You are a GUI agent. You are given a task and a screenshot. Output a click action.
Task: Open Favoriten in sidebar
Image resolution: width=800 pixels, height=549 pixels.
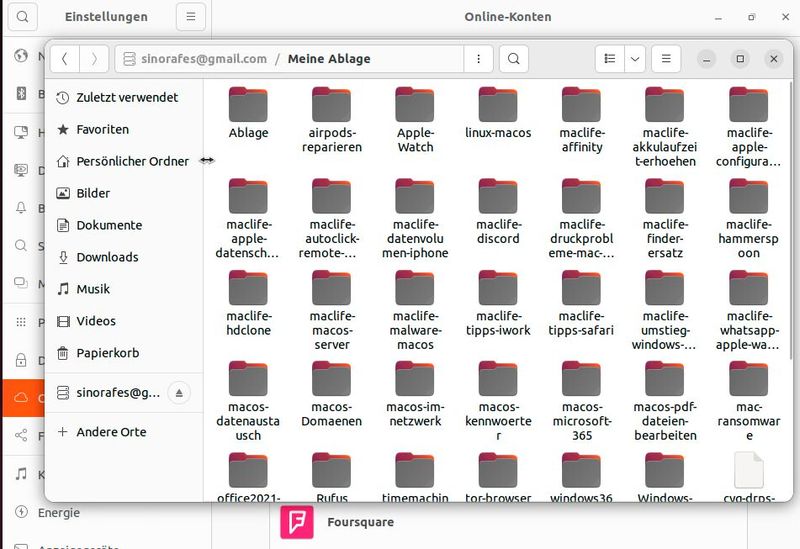[124, 130]
